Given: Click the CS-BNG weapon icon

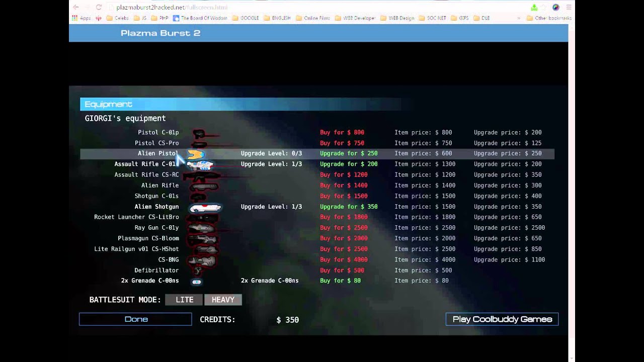Looking at the screenshot, I should (x=201, y=260).
